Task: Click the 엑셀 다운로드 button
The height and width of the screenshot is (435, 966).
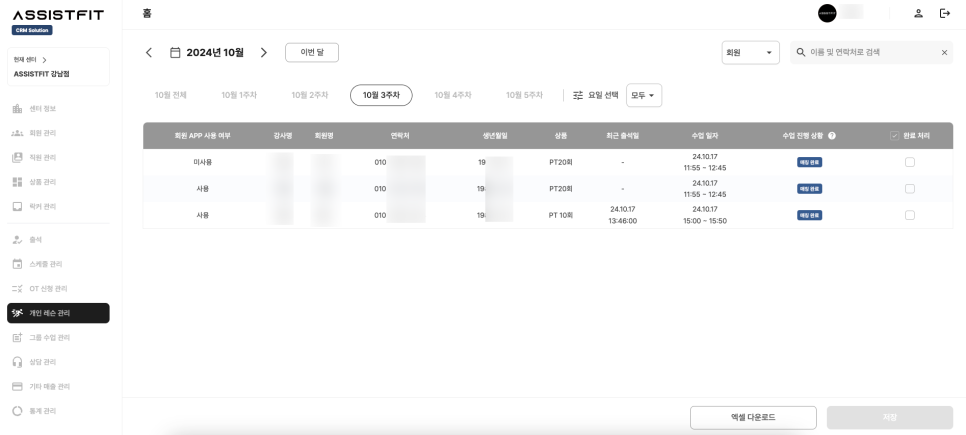Action: point(752,417)
